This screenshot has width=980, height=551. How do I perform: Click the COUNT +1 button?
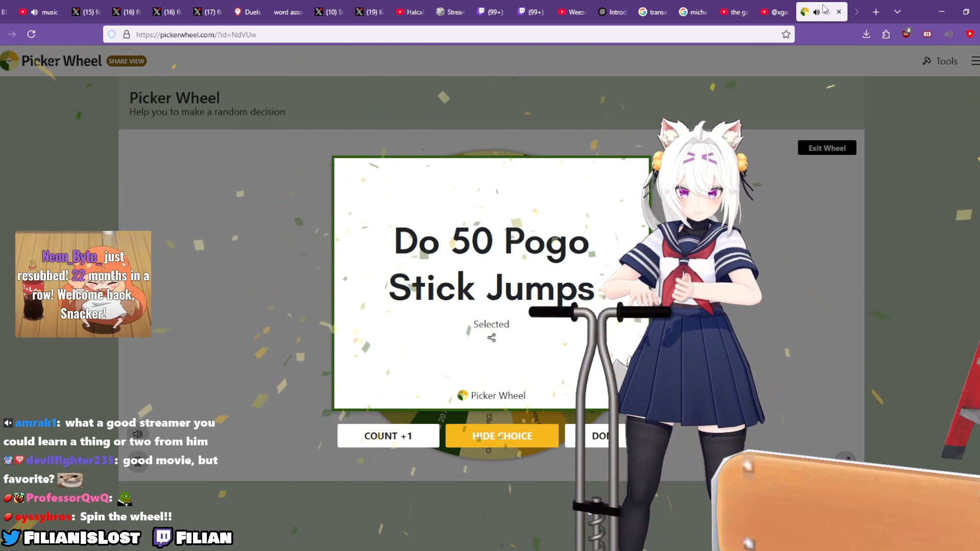pos(388,436)
